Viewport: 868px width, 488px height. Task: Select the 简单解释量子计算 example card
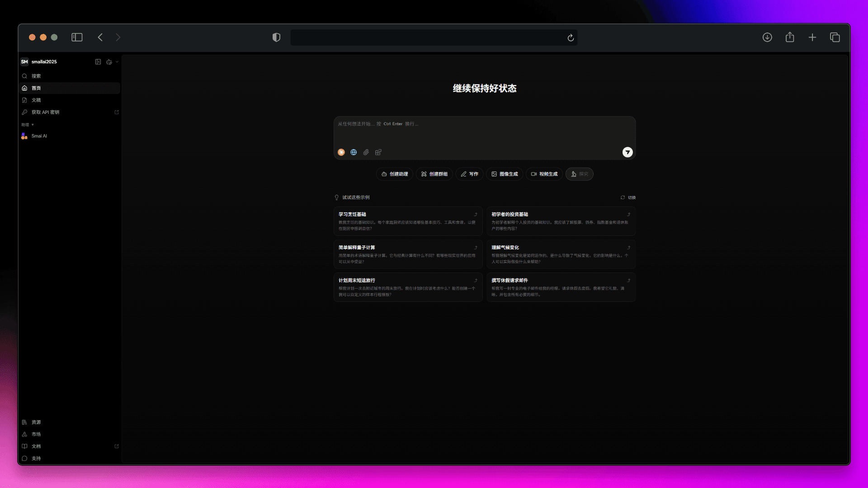pos(408,254)
